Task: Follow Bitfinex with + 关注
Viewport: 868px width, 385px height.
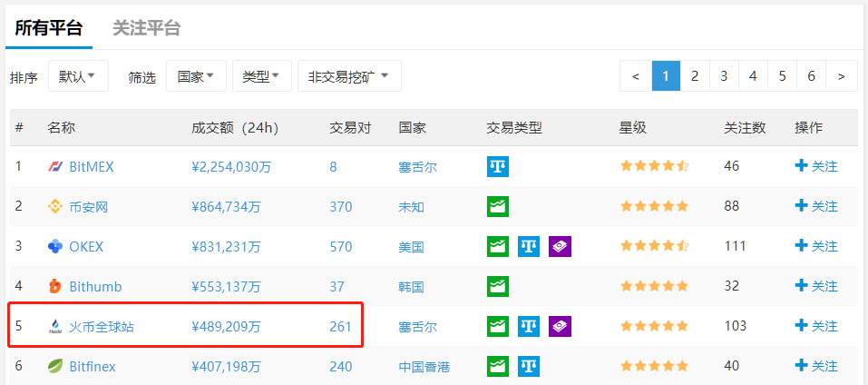Action: pos(816,366)
